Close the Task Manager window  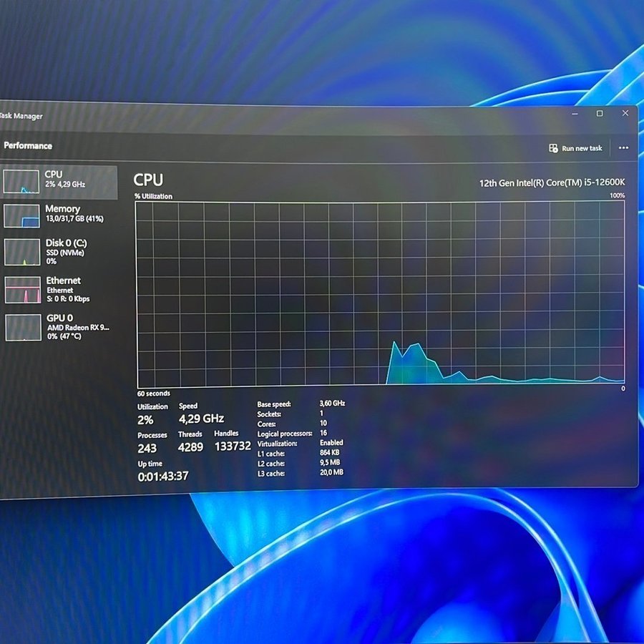pyautogui.click(x=625, y=113)
